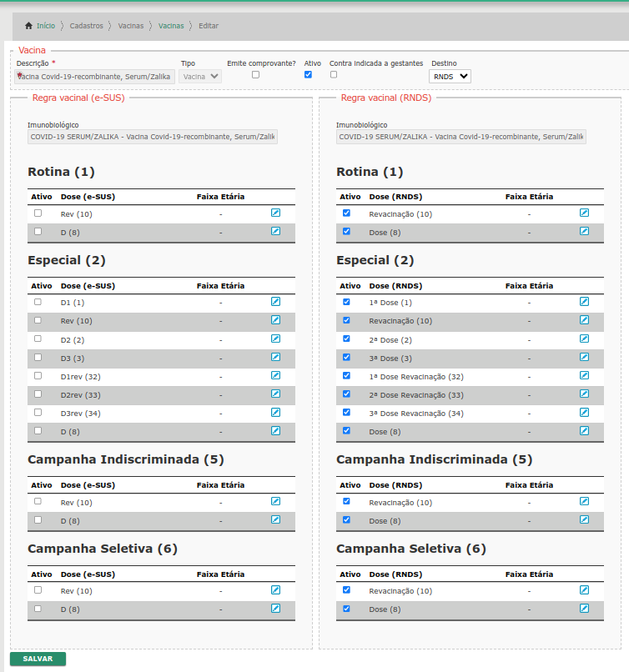Image resolution: width=629 pixels, height=672 pixels.
Task: Click the grey Vacinas breadcrumb item
Action: click(x=131, y=26)
